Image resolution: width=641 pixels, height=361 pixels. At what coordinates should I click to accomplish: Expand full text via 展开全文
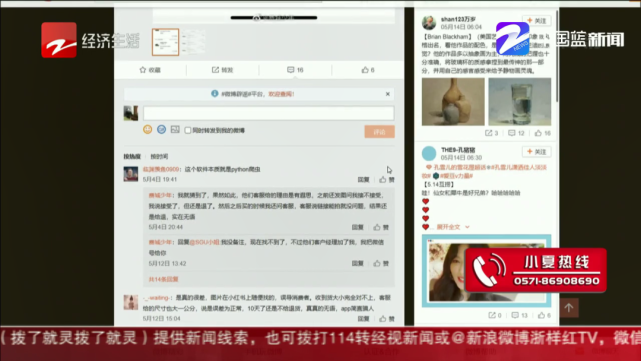pyautogui.click(x=453, y=227)
